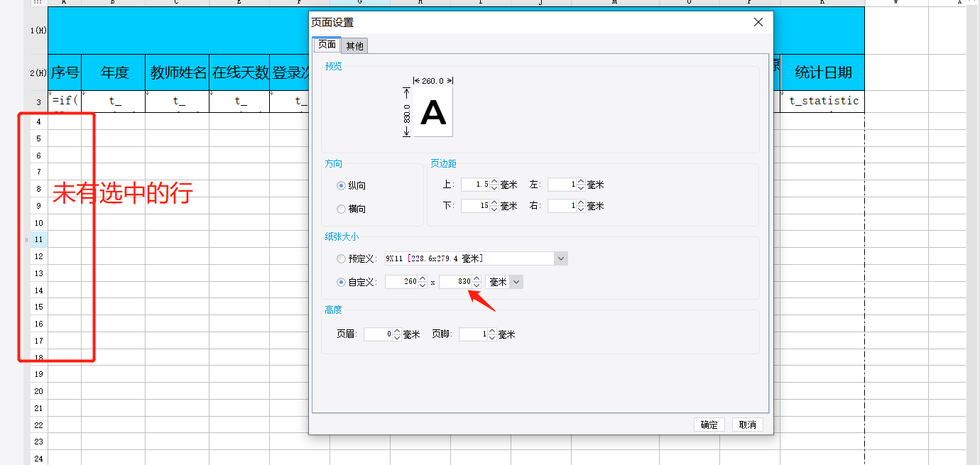Decrease the 页脚 height value
The height and width of the screenshot is (465, 980).
coord(493,338)
